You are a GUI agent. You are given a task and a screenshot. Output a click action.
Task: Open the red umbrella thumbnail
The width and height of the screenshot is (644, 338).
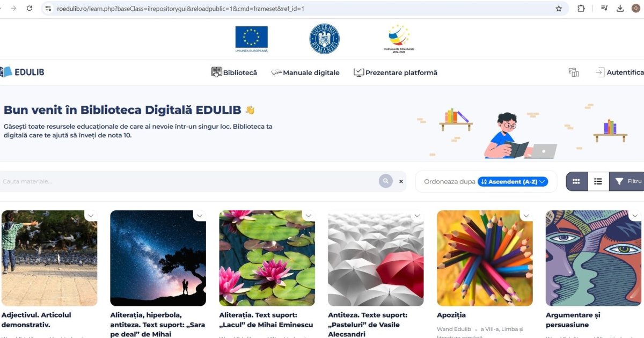click(x=376, y=258)
